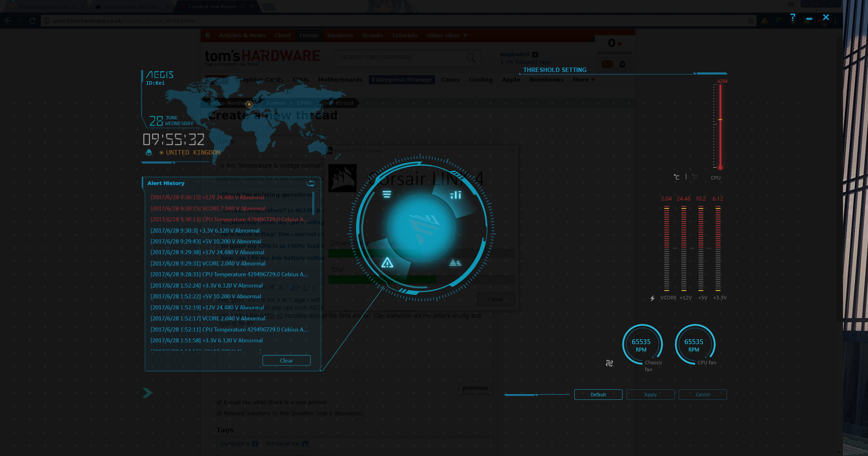Image resolution: width=868 pixels, height=456 pixels.
Task: Clear the Alert History
Action: 286,360
